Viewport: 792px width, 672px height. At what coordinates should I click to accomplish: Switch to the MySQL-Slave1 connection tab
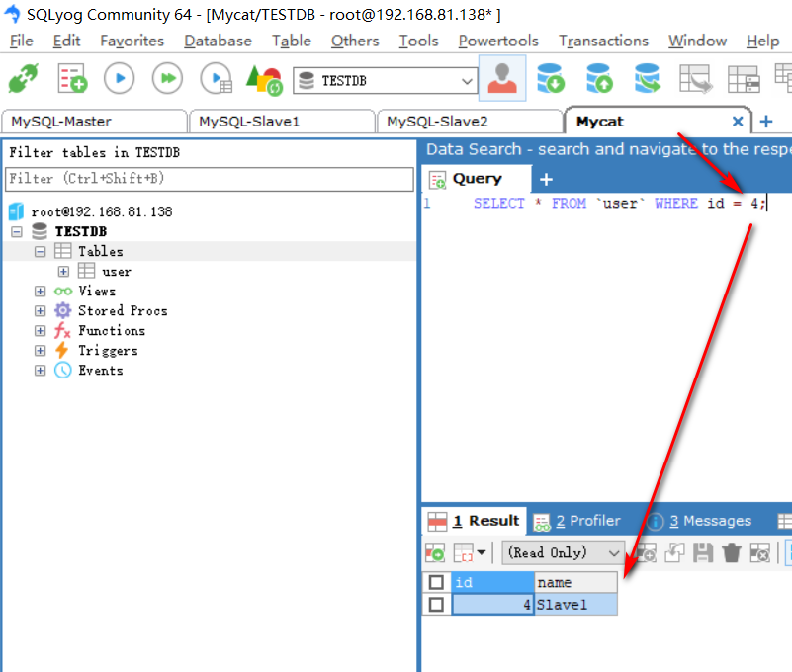[282, 122]
